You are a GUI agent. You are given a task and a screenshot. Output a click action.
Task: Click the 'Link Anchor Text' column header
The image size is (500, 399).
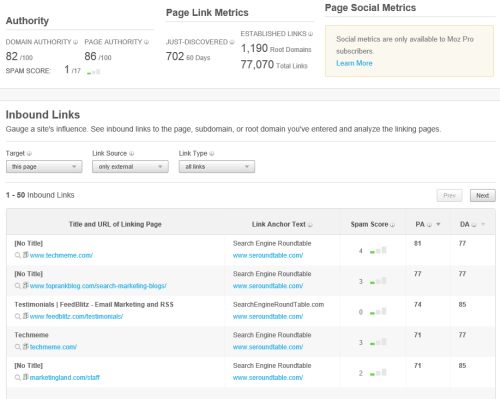[x=279, y=224]
